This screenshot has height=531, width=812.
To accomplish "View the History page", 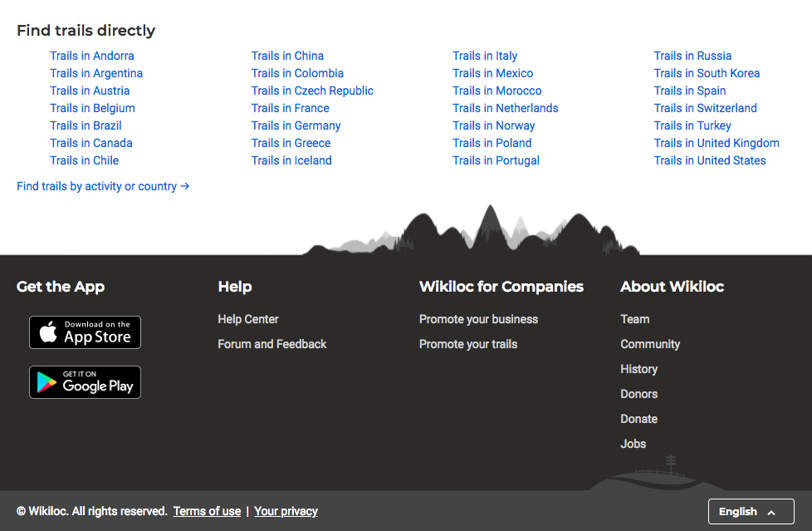I will tap(639, 369).
